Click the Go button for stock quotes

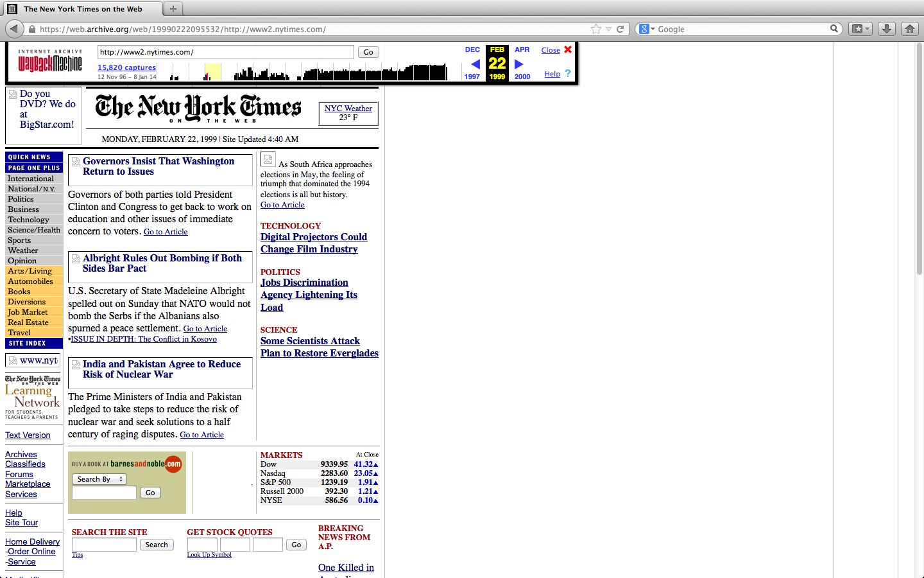[x=296, y=545]
